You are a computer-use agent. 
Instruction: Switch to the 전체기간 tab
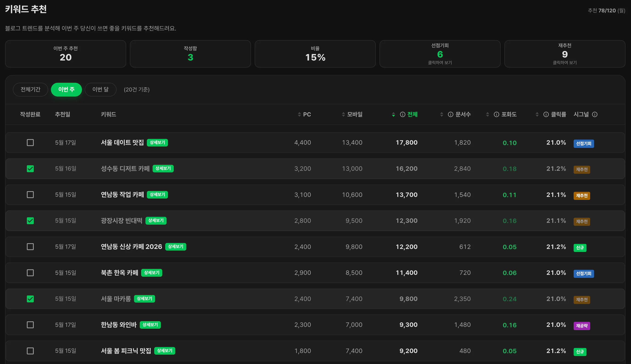[x=30, y=89]
